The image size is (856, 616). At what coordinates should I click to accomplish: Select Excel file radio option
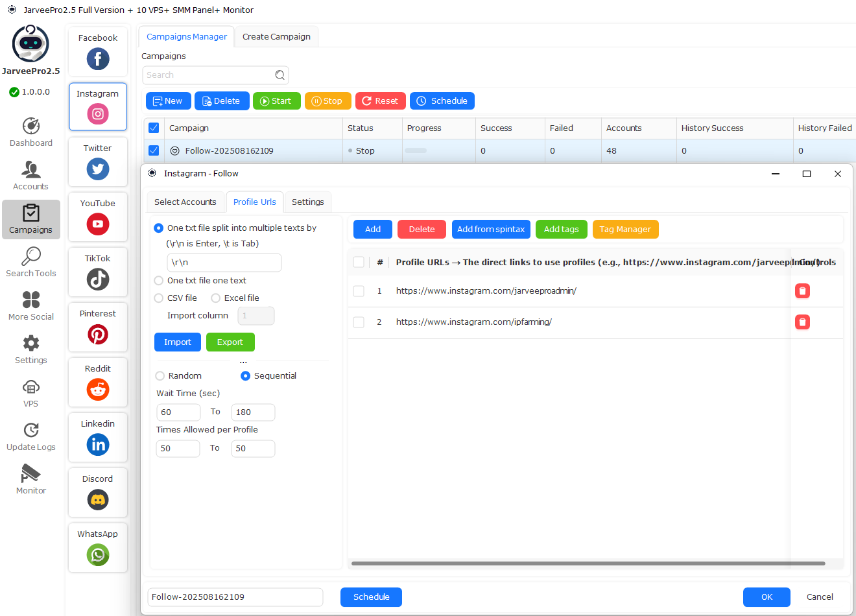click(216, 298)
